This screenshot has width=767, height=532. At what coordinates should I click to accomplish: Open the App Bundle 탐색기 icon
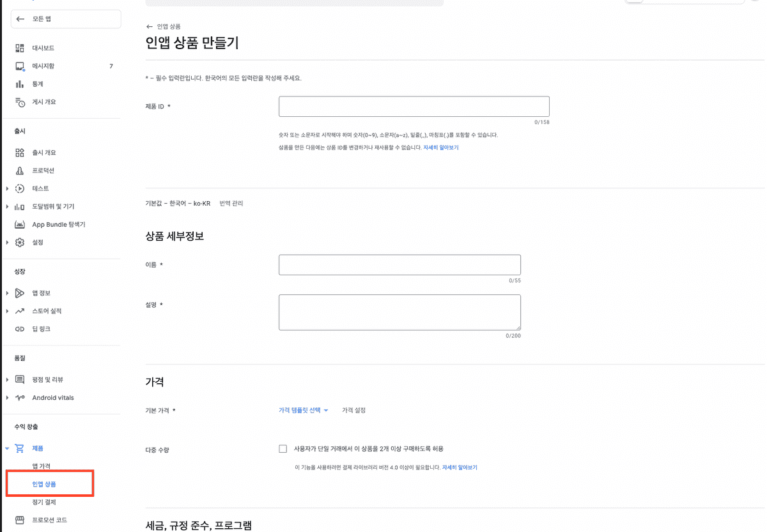pyautogui.click(x=20, y=224)
